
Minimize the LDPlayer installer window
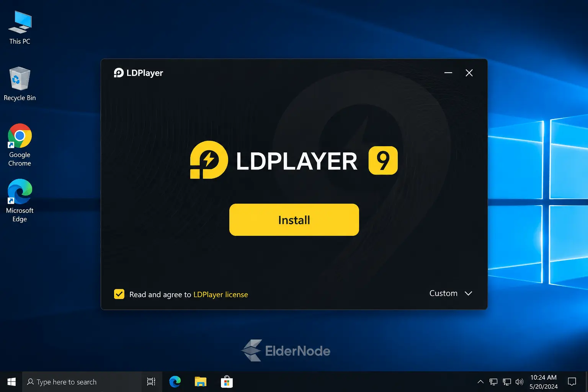click(x=448, y=73)
